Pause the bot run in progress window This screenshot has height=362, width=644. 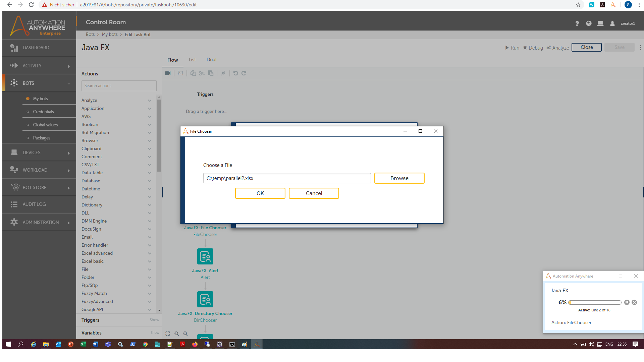tap(627, 302)
